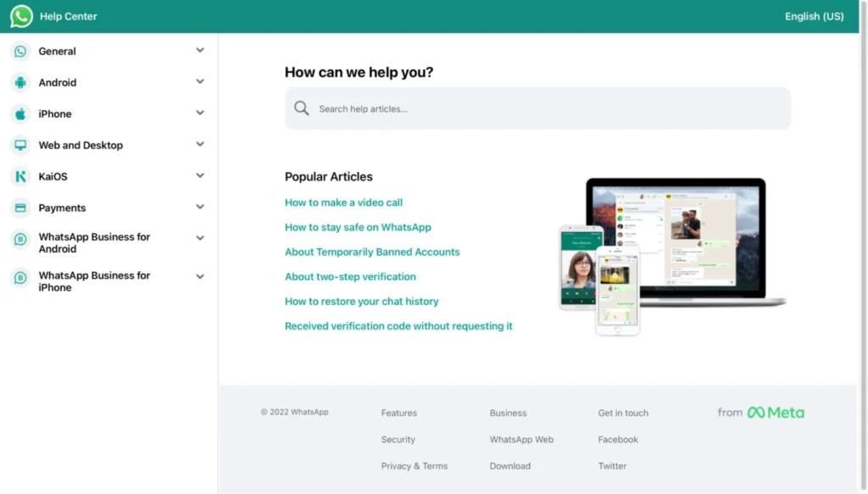Open About Temporarily Banned Accounts article

point(372,253)
